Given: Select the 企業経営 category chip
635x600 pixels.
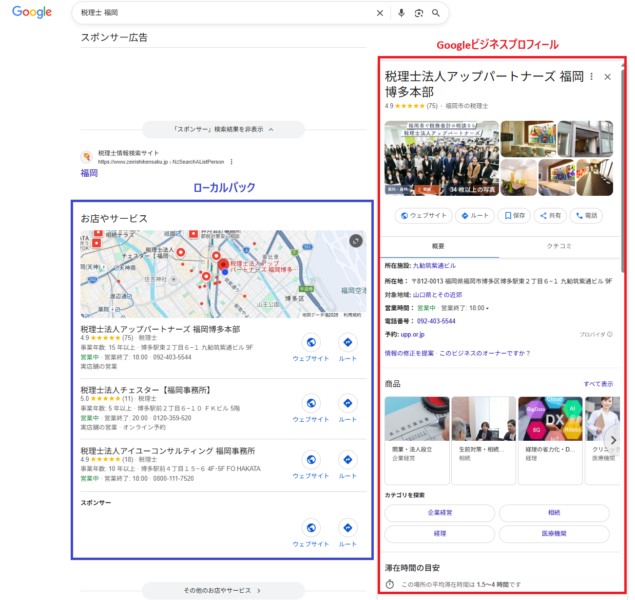Looking at the screenshot, I should pos(439,512).
